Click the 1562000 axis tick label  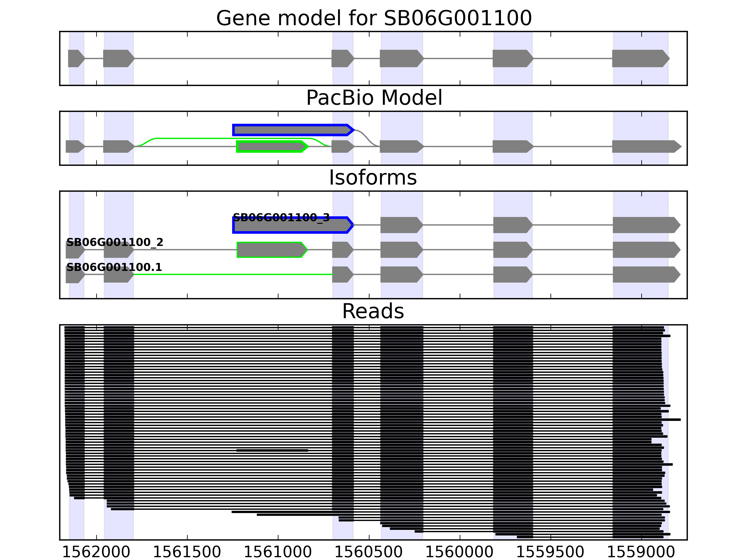pos(96,552)
